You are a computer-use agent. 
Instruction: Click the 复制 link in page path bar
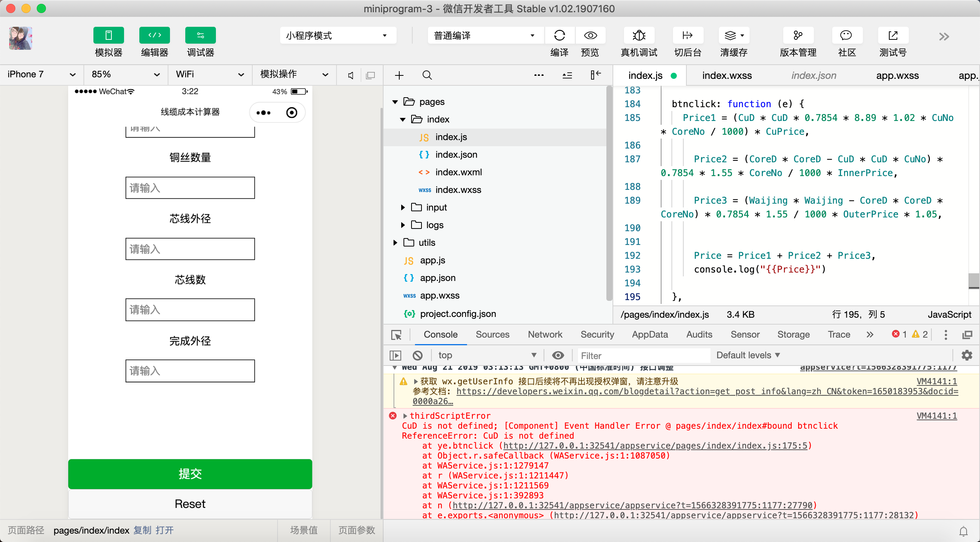pos(142,531)
